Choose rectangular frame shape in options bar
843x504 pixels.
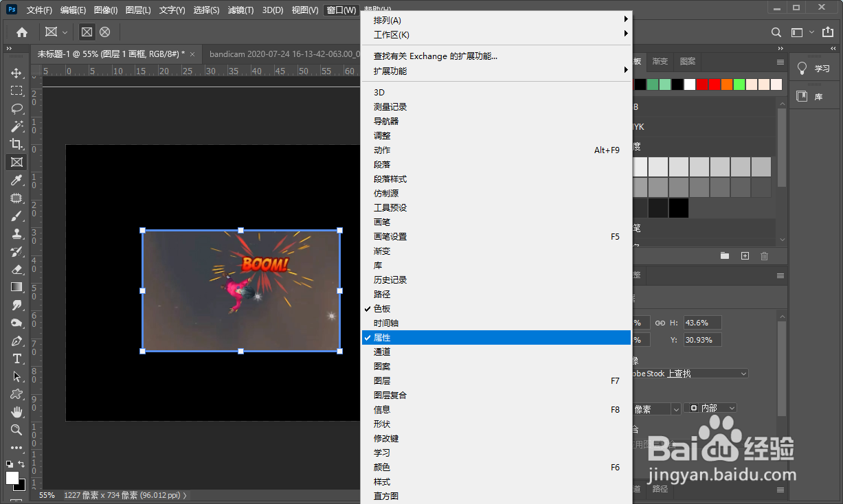pos(87,32)
